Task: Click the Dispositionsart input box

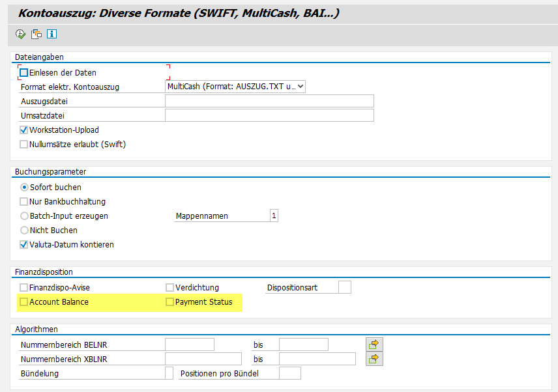Action: [345, 287]
